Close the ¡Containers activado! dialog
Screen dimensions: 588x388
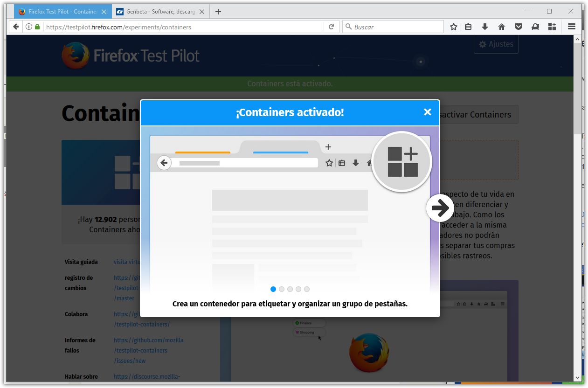[x=428, y=112]
